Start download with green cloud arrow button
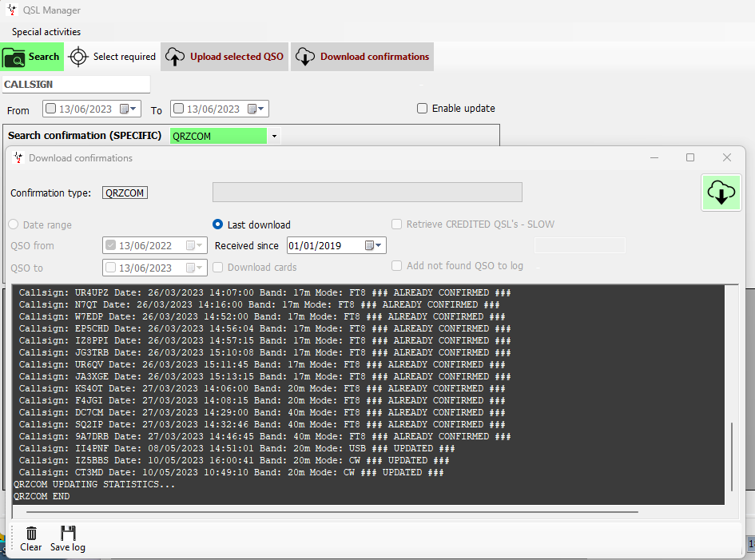Image resolution: width=755 pixels, height=560 pixels. [x=721, y=193]
